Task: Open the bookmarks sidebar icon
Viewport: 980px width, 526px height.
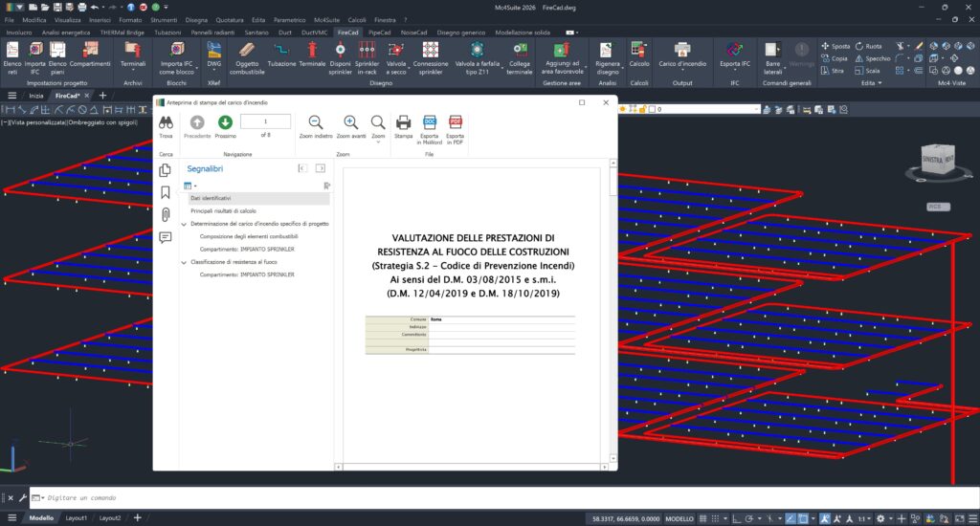Action: click(x=165, y=192)
